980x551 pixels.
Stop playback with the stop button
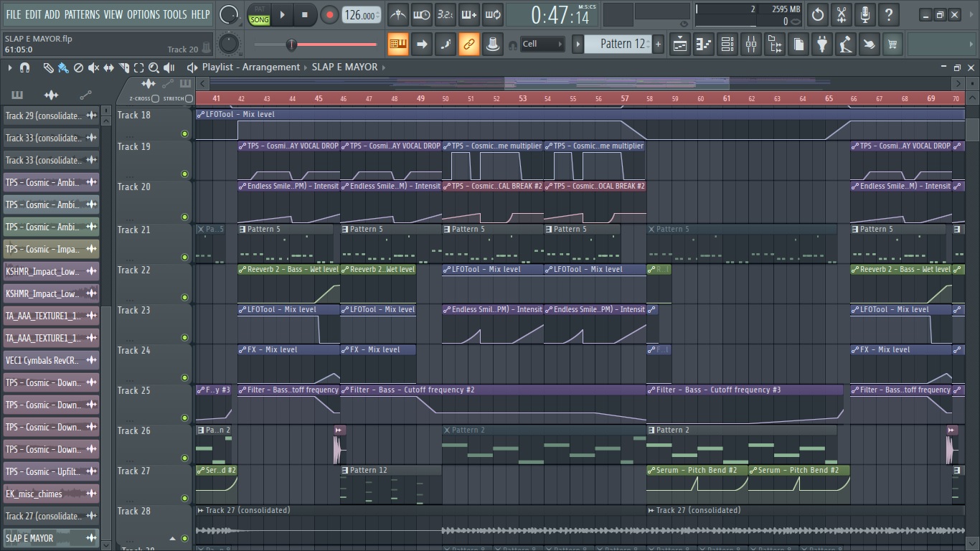pos(304,14)
